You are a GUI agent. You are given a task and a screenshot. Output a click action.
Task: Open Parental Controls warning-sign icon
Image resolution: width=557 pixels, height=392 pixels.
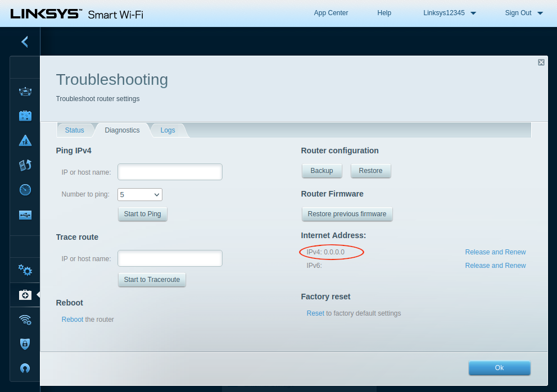point(25,140)
